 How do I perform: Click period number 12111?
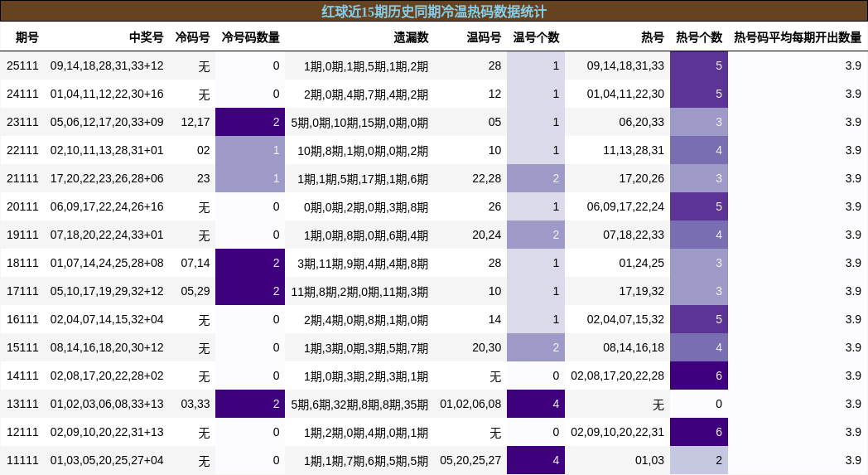pyautogui.click(x=22, y=433)
